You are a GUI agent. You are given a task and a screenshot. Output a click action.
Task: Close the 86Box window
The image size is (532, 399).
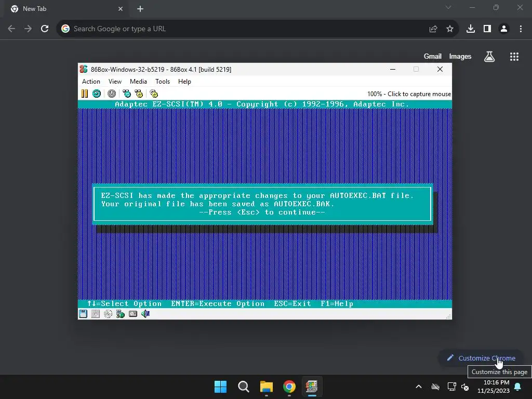440,69
